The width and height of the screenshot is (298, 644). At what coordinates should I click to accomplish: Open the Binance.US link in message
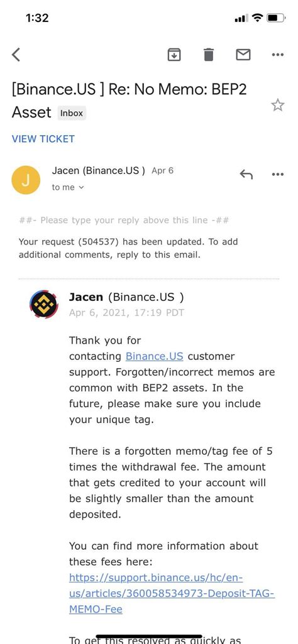(154, 356)
